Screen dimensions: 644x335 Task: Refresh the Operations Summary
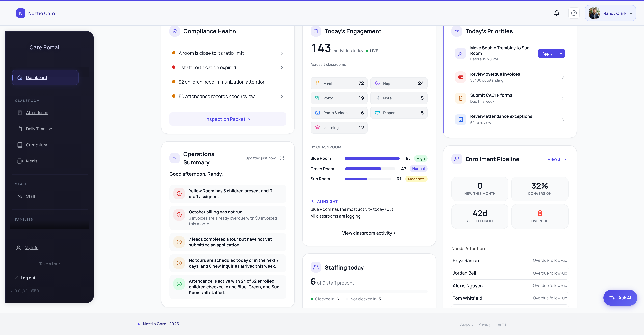pos(282,158)
